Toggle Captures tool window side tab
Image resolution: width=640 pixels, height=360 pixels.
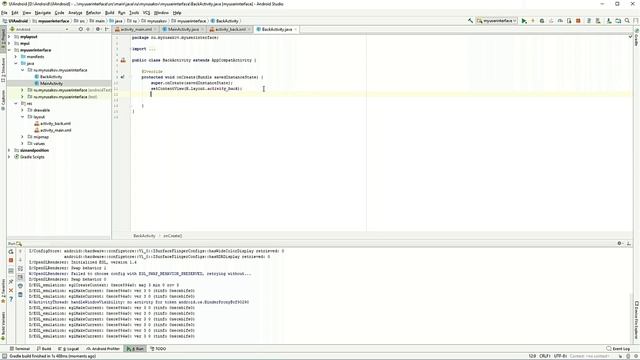click(3, 100)
